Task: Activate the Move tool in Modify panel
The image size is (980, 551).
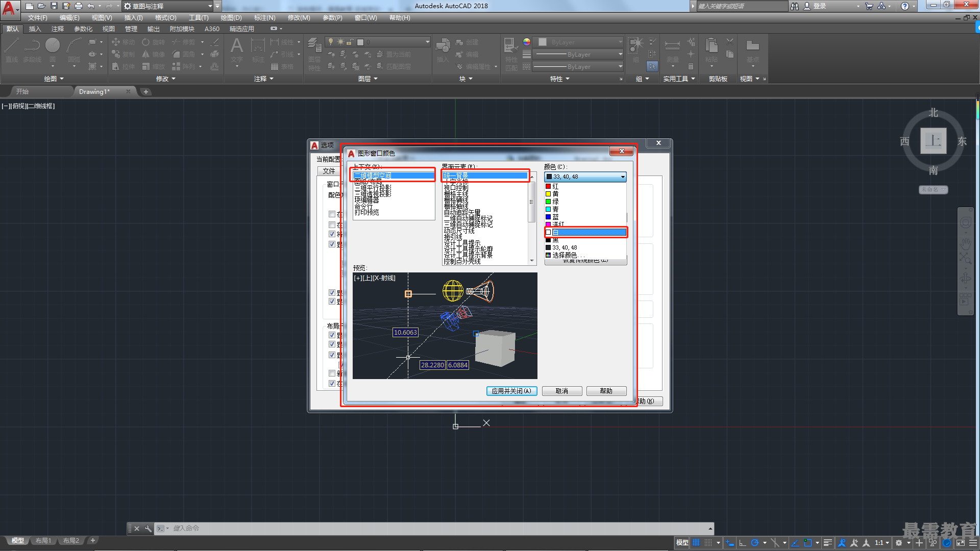Action: [124, 42]
